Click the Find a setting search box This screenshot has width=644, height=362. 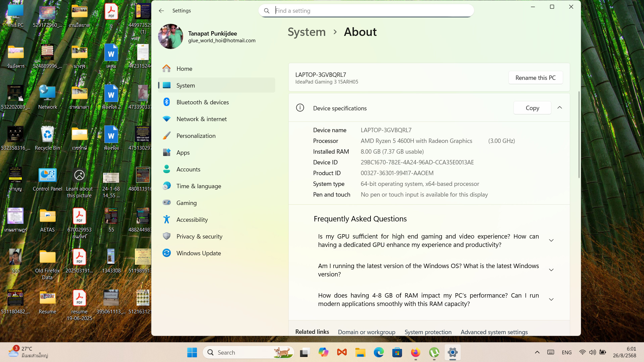pos(366,11)
